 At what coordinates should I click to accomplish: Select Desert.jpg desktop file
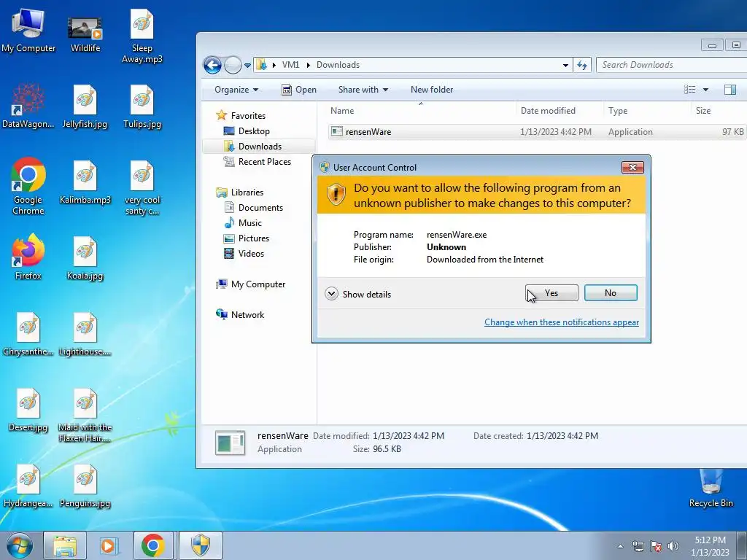(x=28, y=410)
